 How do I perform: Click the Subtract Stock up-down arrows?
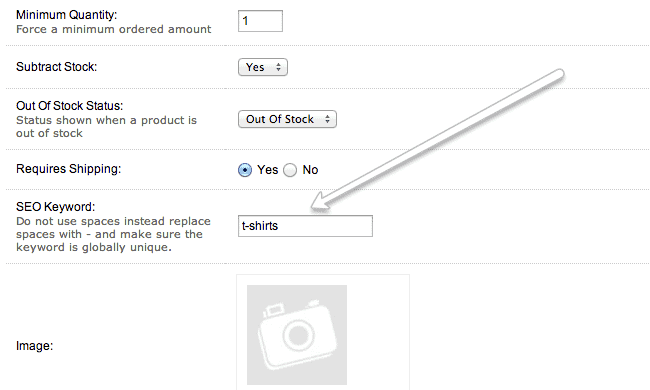point(279,67)
